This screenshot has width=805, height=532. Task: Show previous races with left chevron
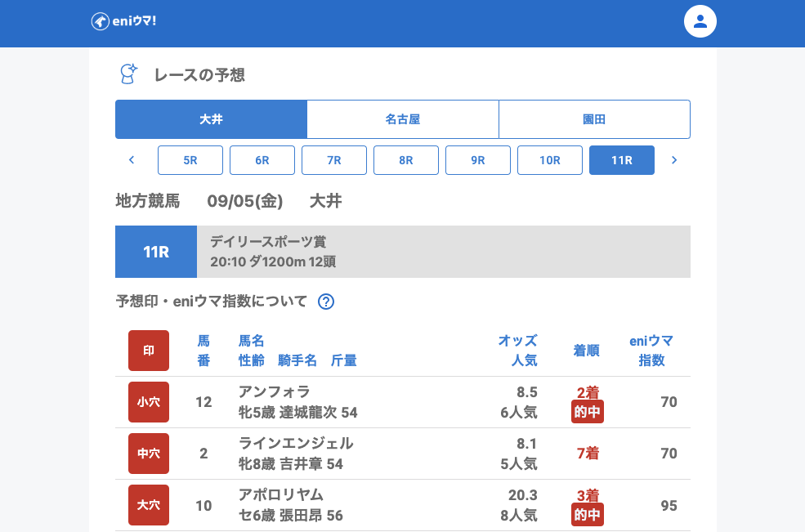click(132, 160)
